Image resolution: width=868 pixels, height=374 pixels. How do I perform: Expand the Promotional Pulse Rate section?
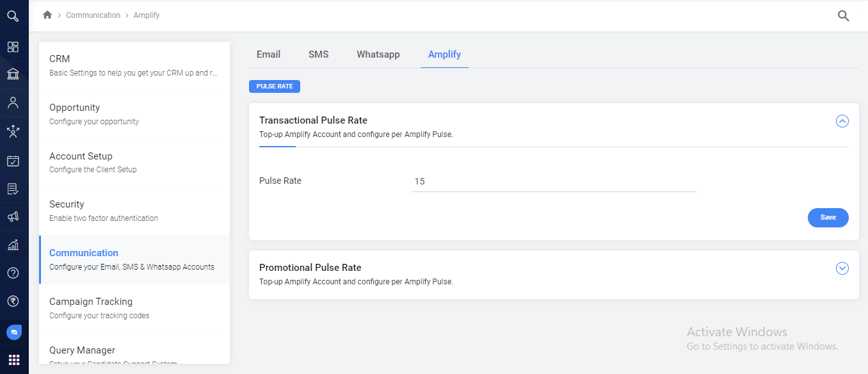click(842, 268)
